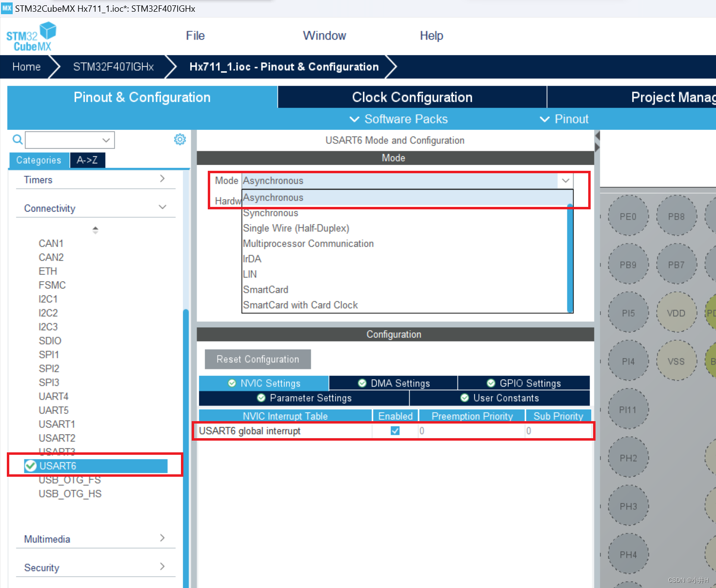Click the STM32CubeMX logo icon
The width and height of the screenshot is (716, 588).
31,37
